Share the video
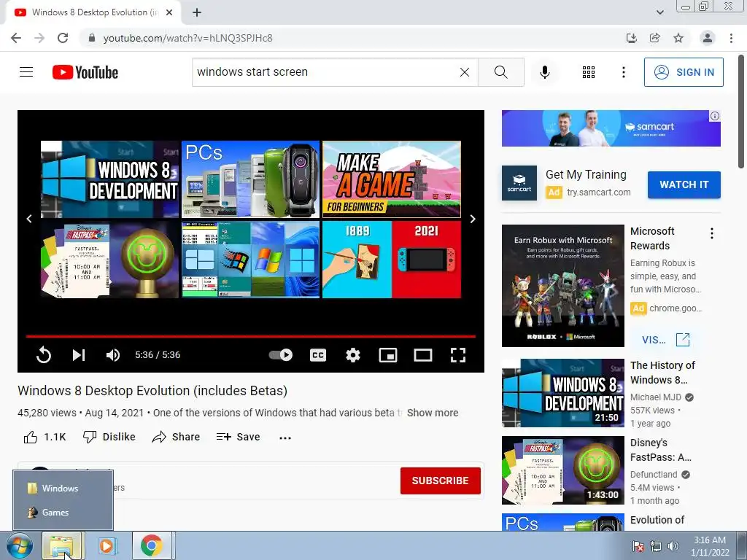The image size is (747, 560). click(176, 437)
